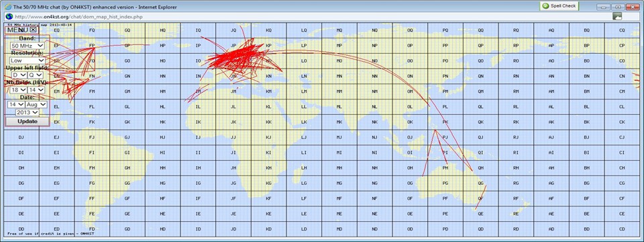Open the day dropdown showing 14
This screenshot has width=644, height=242.
point(15,105)
